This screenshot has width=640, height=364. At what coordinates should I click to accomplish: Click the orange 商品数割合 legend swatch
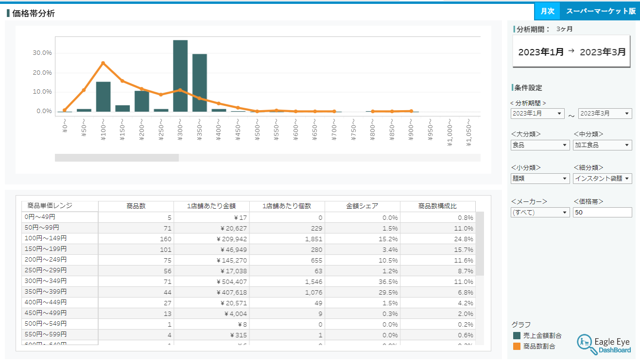(517, 347)
